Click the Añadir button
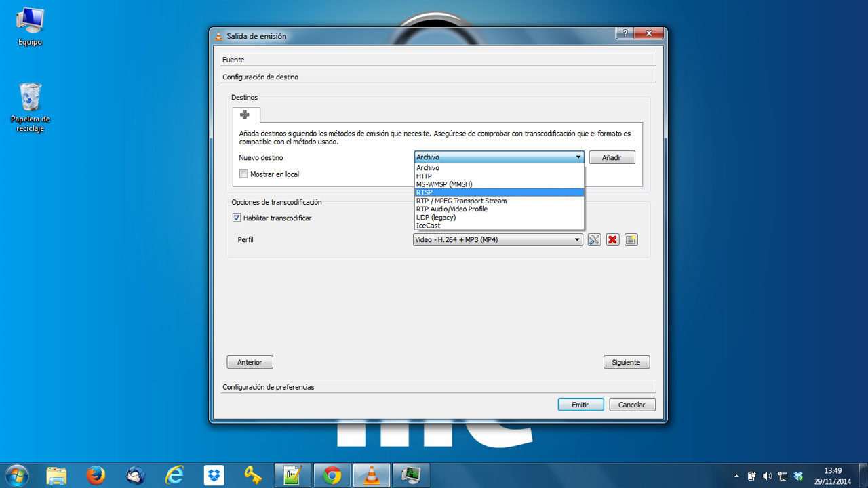 612,157
